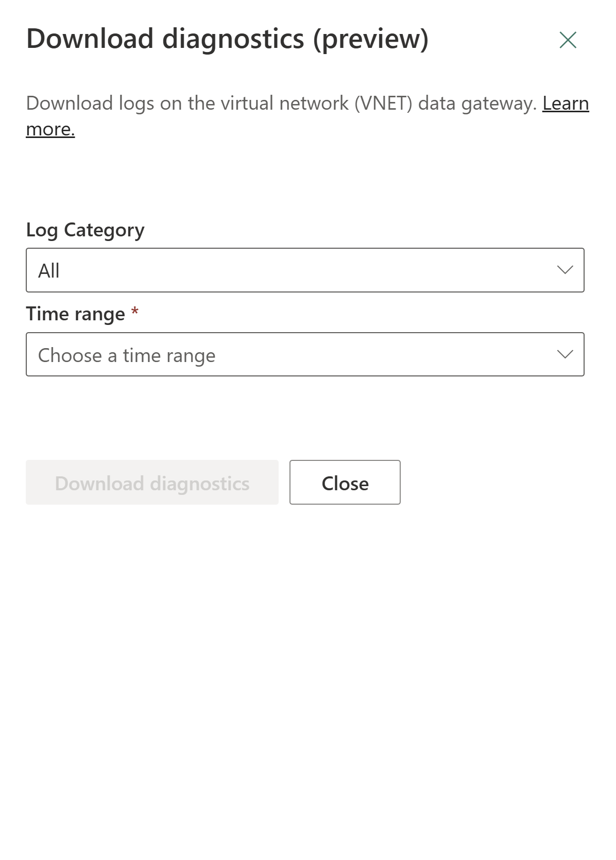Click the word 'more.' in the link

(50, 129)
